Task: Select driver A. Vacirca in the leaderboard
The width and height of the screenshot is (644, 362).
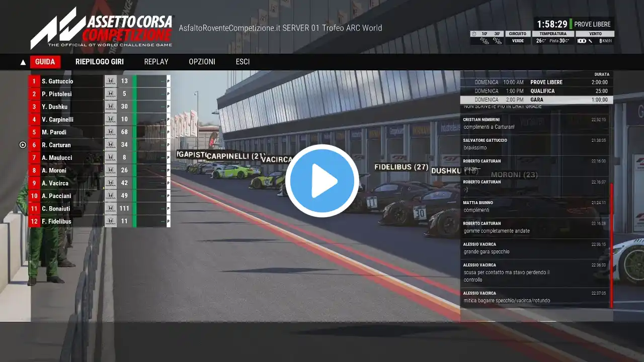Action: pos(55,183)
